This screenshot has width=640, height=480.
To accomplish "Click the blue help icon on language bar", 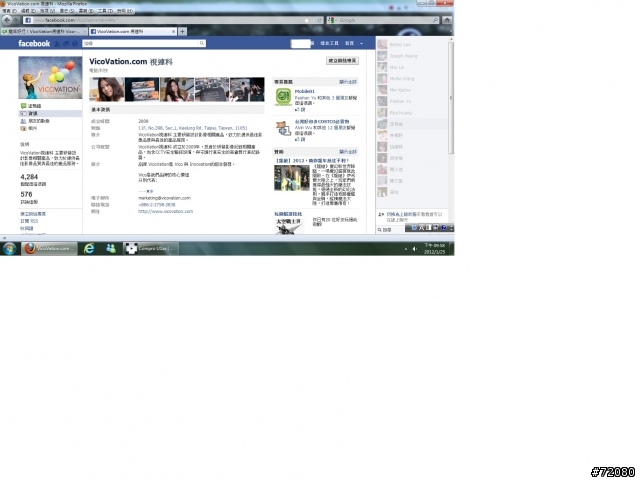I will (x=444, y=228).
